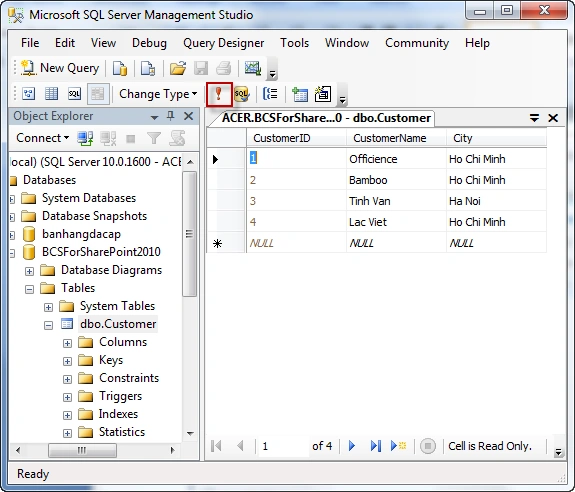575x492 pixels.
Task: Open the File menu
Action: [x=30, y=43]
